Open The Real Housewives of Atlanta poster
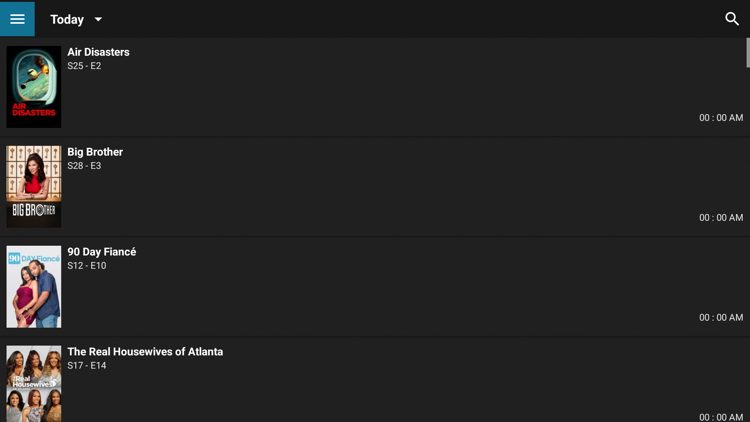The height and width of the screenshot is (422, 750). coord(33,384)
